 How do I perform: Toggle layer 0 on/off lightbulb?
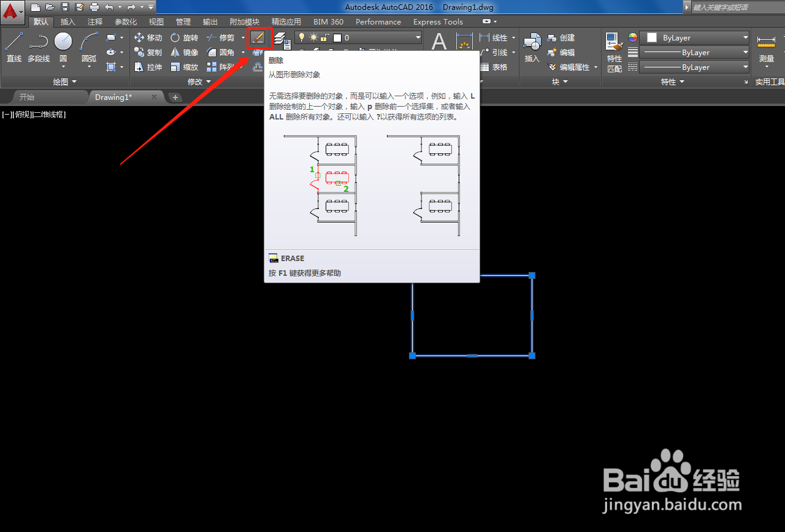301,37
